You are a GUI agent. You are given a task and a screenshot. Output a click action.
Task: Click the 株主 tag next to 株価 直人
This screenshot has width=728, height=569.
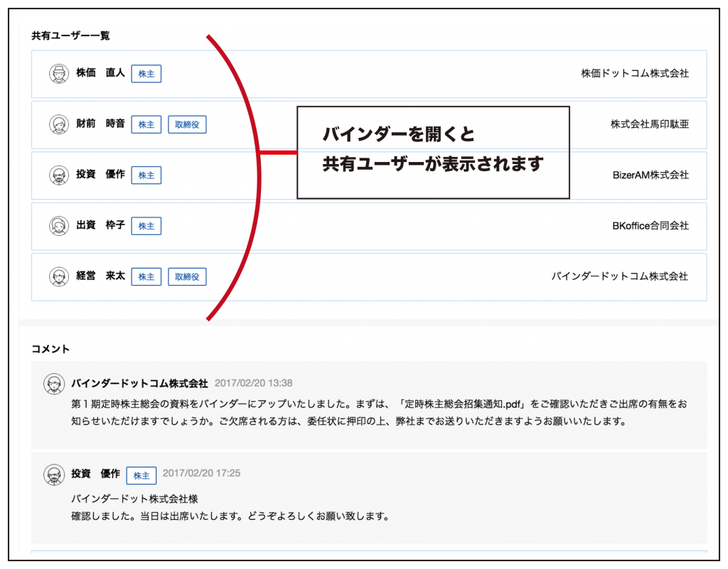pyautogui.click(x=146, y=74)
